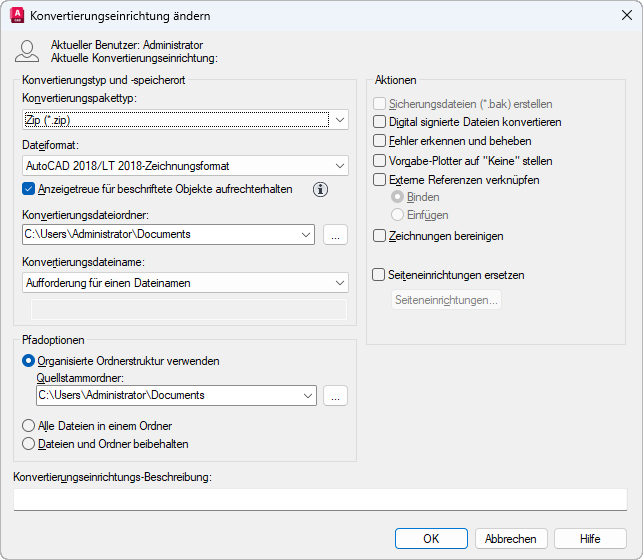Viewport: 643px width, 560px height.
Task: Click the user profile icon
Action: click(28, 51)
